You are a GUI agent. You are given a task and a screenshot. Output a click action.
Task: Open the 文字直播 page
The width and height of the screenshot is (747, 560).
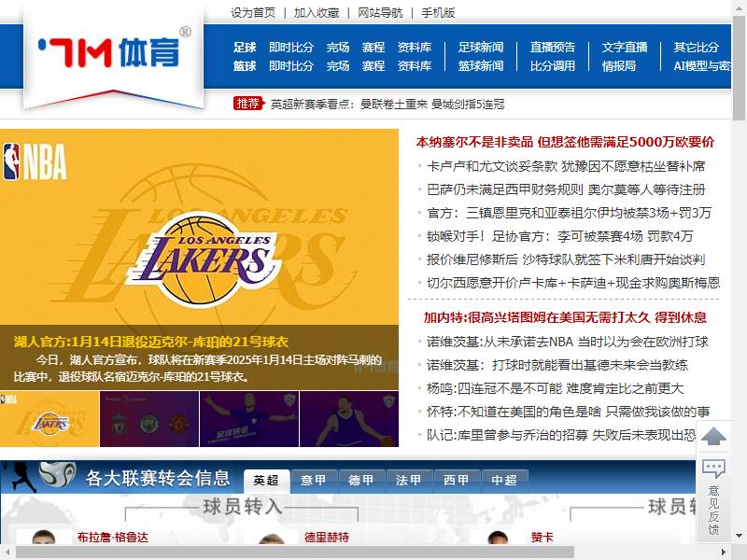click(625, 48)
